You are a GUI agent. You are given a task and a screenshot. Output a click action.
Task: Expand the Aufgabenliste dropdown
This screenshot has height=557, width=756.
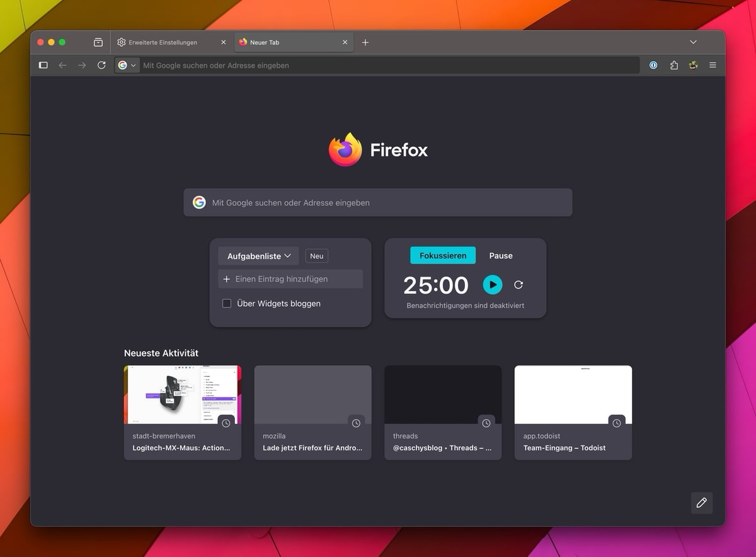tap(259, 256)
